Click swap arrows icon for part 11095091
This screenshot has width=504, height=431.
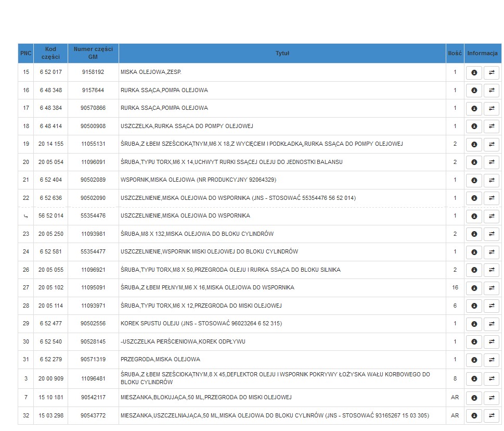click(x=492, y=288)
